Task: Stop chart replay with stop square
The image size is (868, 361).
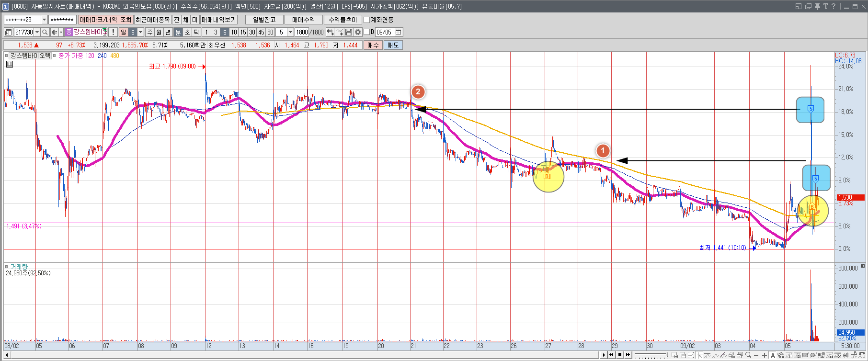Action: click(620, 355)
